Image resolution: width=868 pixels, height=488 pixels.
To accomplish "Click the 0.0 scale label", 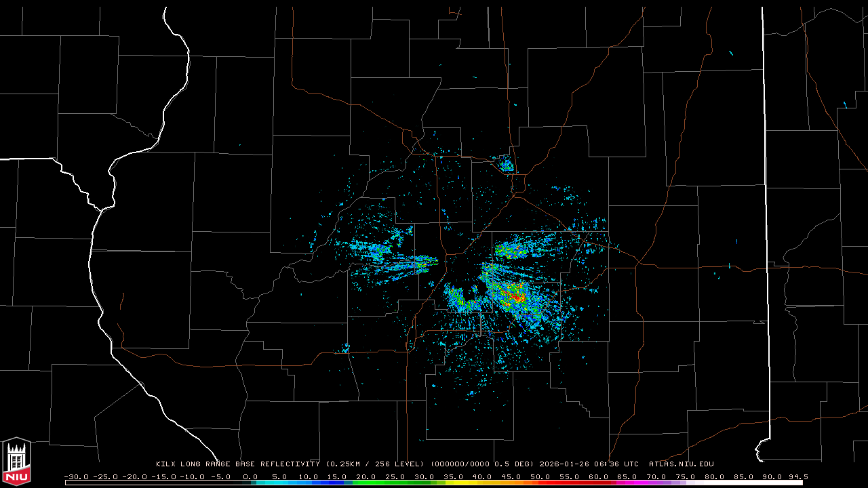I will (250, 476).
